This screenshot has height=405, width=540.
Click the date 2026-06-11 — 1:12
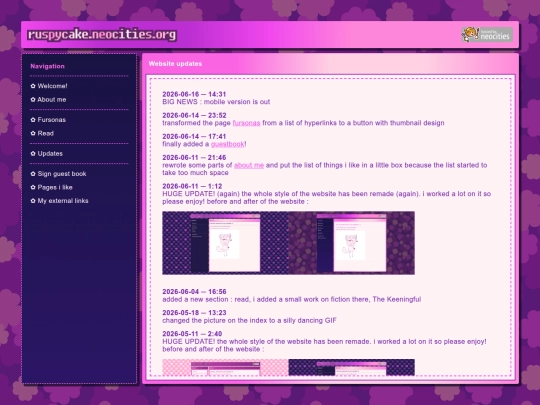[x=192, y=186]
